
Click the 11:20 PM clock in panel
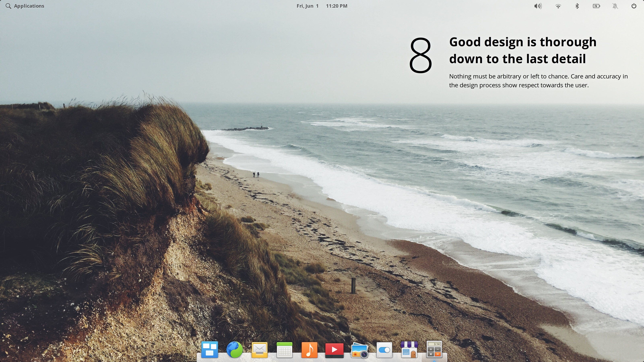336,6
